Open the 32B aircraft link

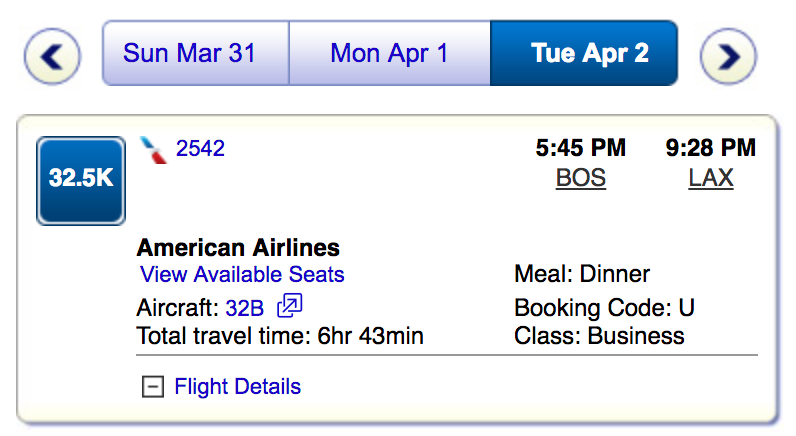click(245, 306)
